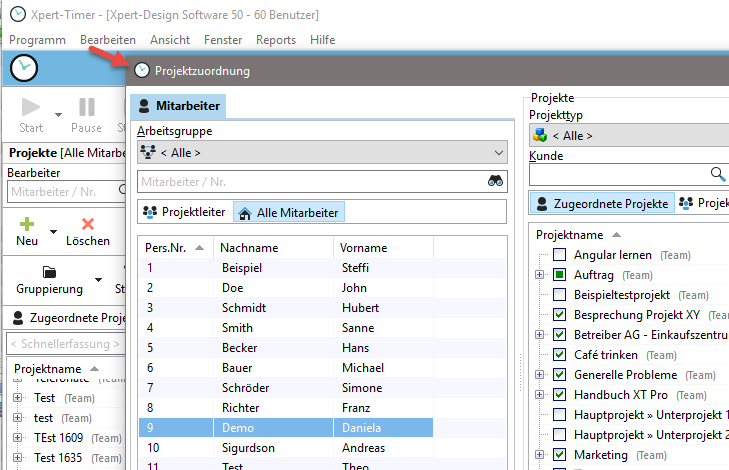Sort by the Nachname column header
Image resolution: width=729 pixels, height=470 pixels.
tap(249, 248)
